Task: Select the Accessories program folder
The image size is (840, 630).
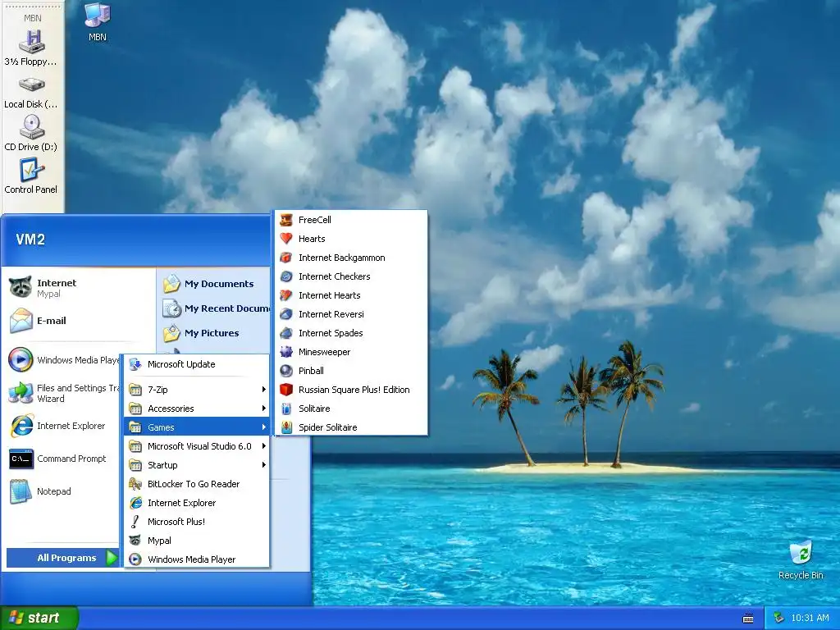Action: pos(197,409)
